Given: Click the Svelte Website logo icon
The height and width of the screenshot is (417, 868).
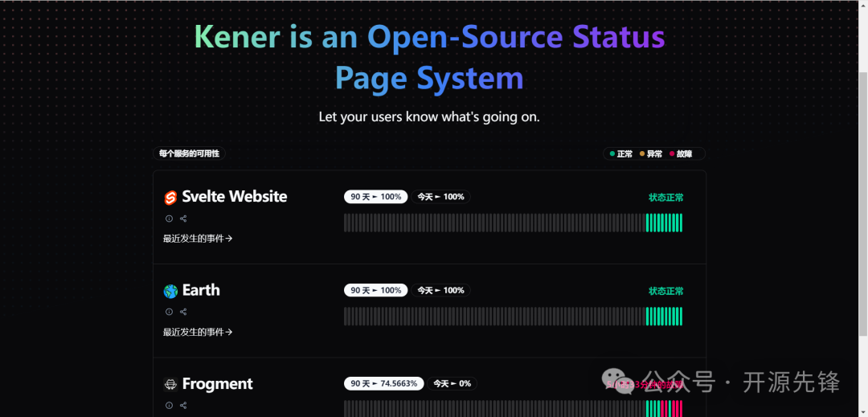Looking at the screenshot, I should pos(170,198).
